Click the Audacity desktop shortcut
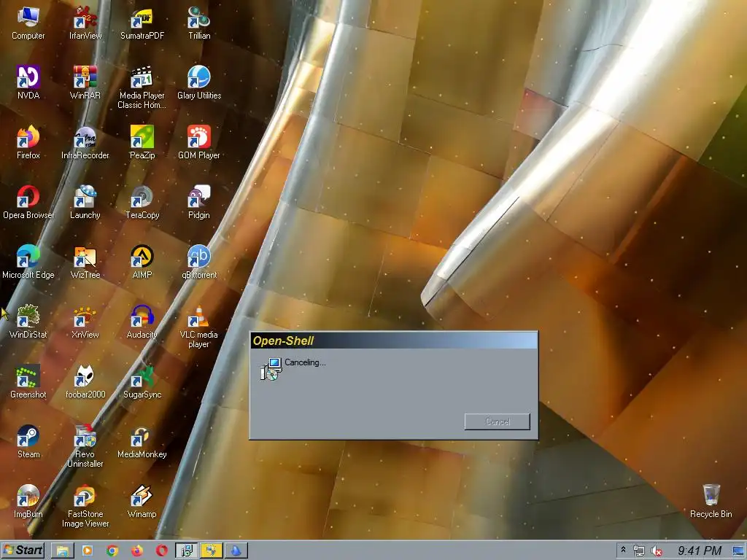 pyautogui.click(x=142, y=322)
